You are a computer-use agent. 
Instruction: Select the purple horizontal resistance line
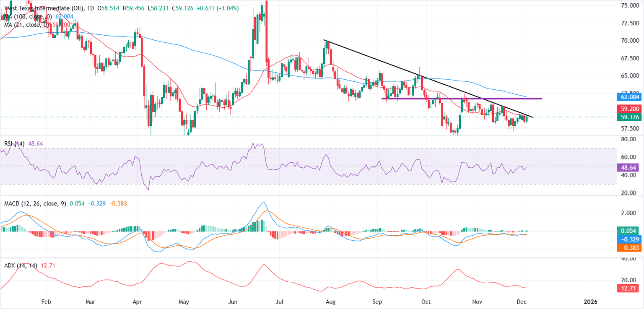point(462,99)
